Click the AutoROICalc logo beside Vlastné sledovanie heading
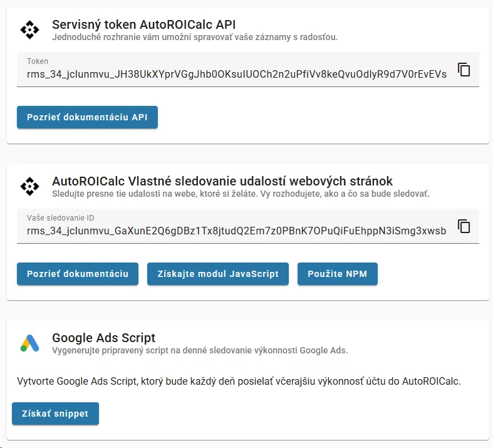Viewport: 493px width, 448px height. click(30, 187)
